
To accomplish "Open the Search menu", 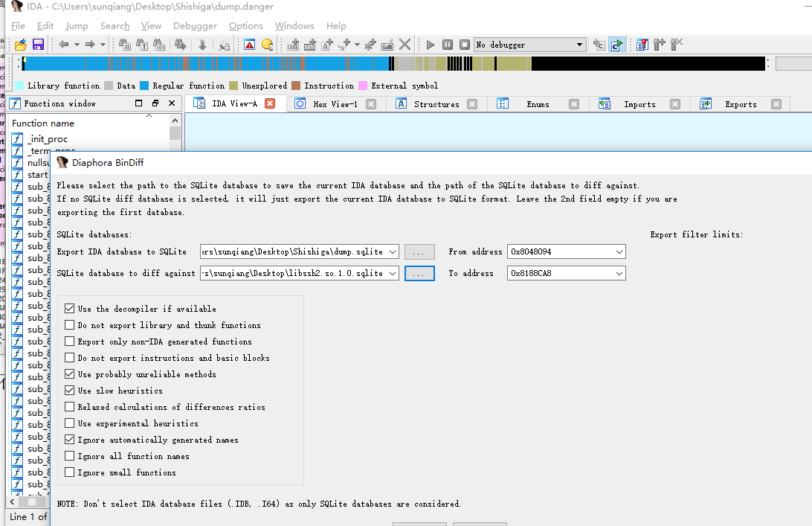I will coord(115,26).
